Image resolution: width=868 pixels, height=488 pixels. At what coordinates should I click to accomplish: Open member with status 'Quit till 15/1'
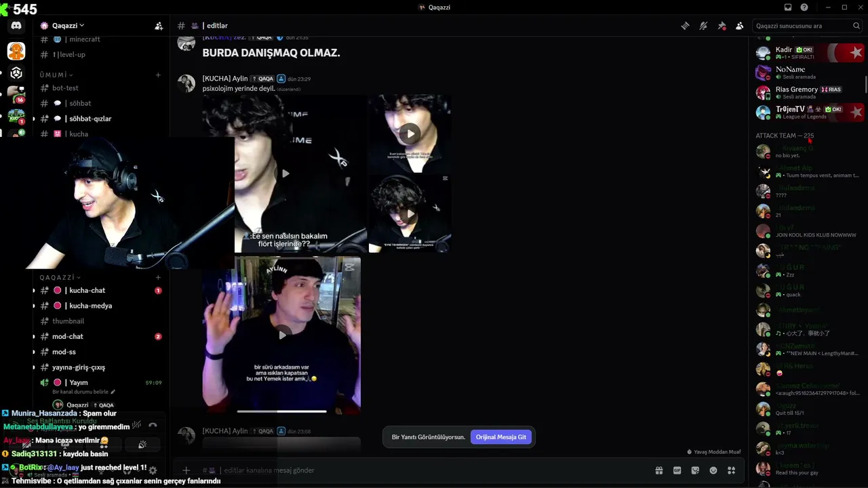[809, 409]
